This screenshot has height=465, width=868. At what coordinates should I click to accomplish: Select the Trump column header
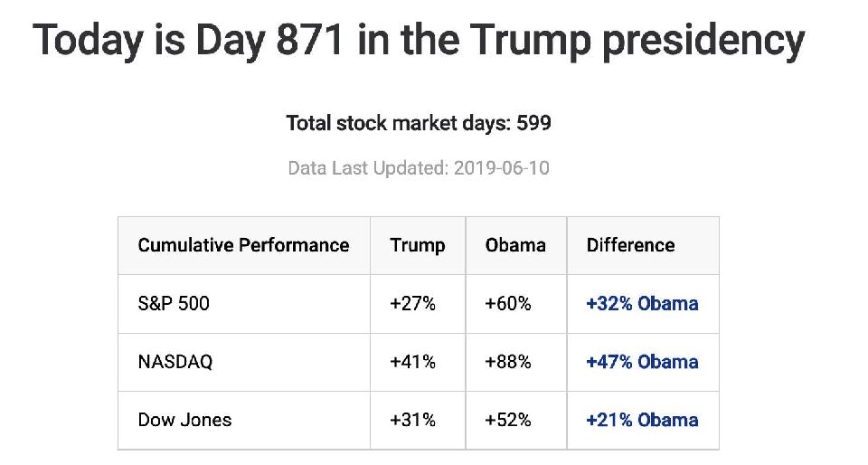click(418, 245)
